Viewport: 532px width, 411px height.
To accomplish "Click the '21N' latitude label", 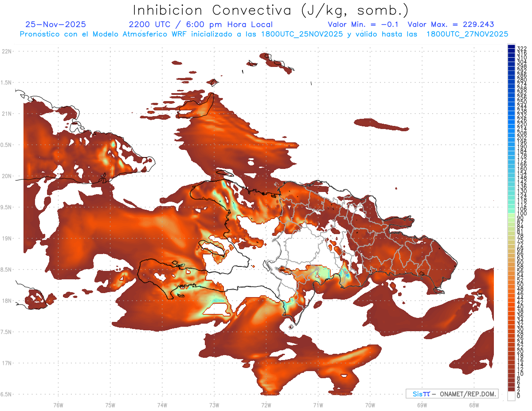I will click(7, 114).
